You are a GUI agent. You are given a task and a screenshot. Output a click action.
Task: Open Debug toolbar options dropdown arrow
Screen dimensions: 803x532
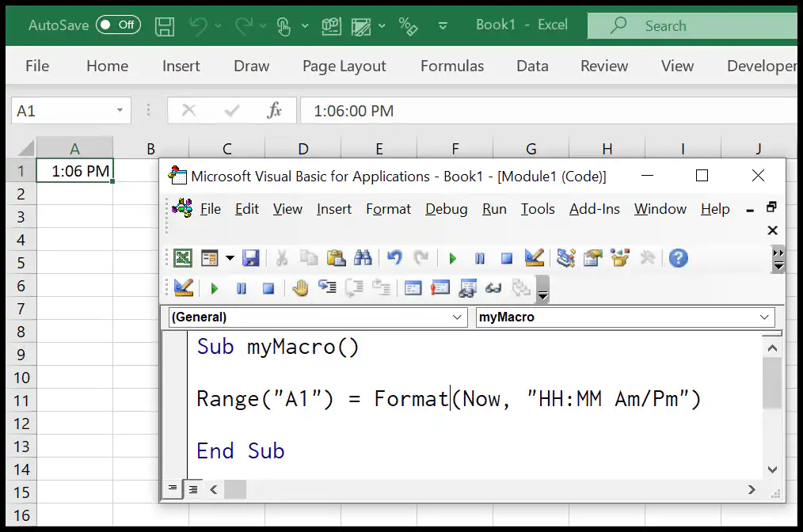[x=542, y=290]
